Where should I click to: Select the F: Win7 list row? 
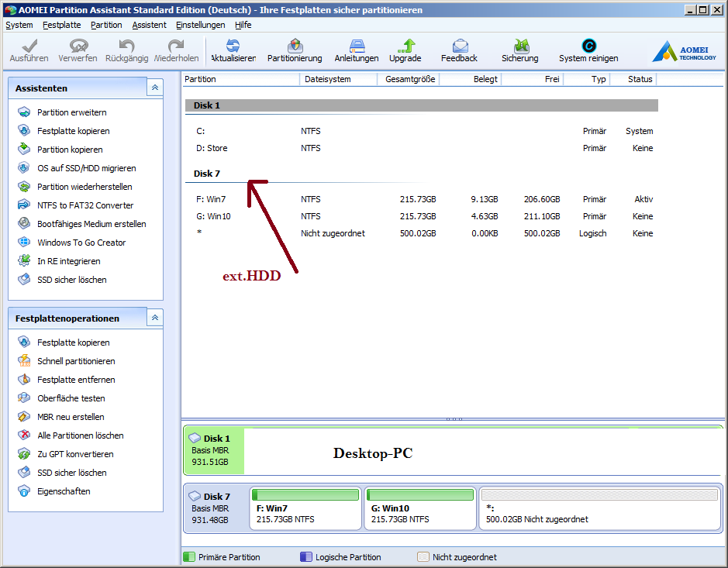pyautogui.click(x=422, y=200)
